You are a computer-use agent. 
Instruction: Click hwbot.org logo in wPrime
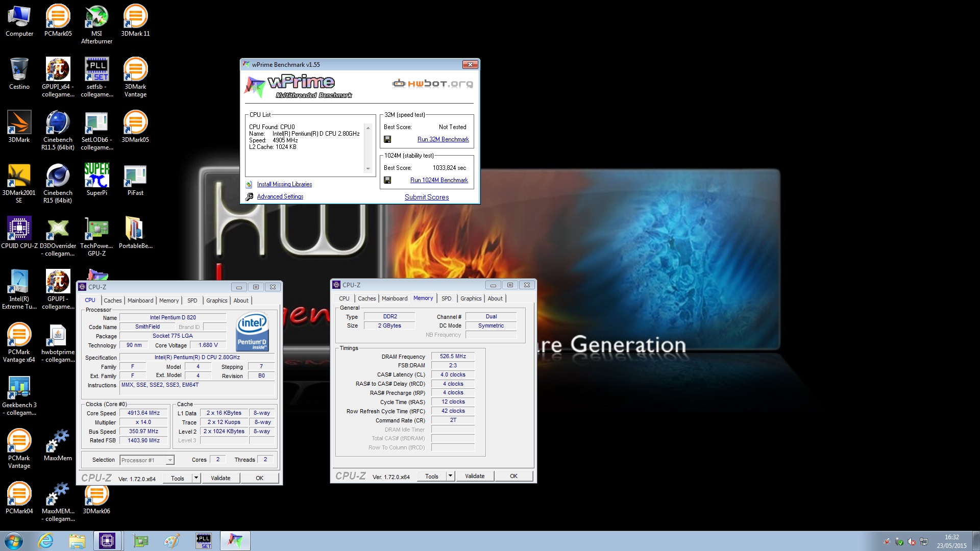433,83
